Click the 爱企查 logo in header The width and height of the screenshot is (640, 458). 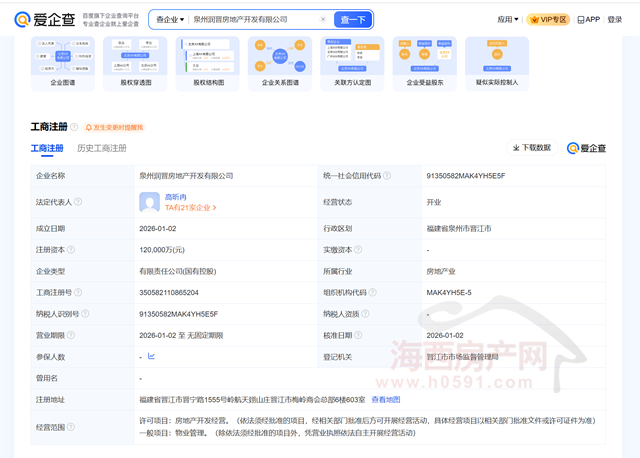pyautogui.click(x=44, y=19)
